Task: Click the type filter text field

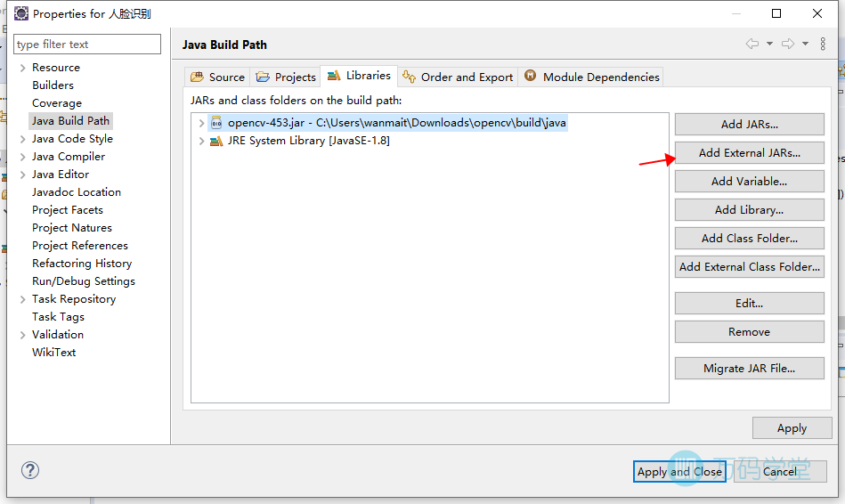Action: tap(87, 45)
